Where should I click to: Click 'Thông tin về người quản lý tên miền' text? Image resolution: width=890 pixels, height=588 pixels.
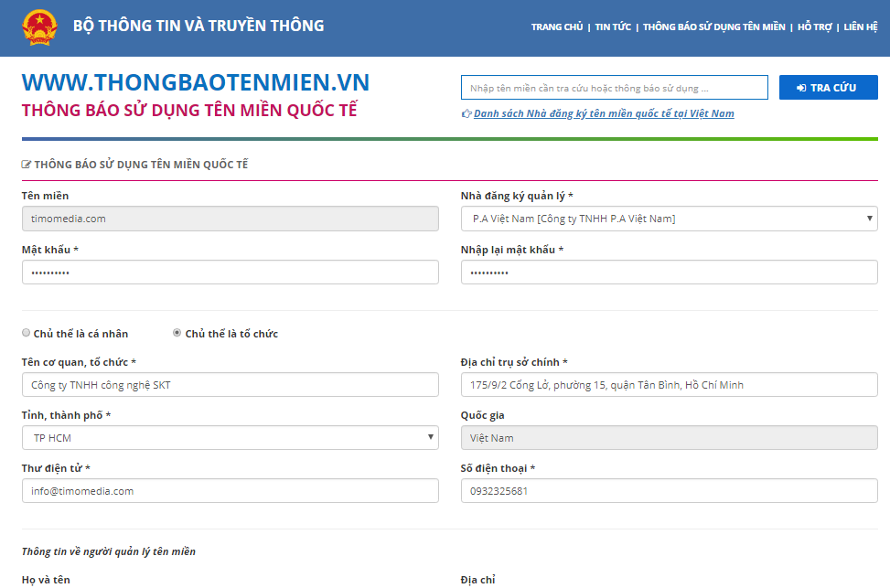(109, 551)
